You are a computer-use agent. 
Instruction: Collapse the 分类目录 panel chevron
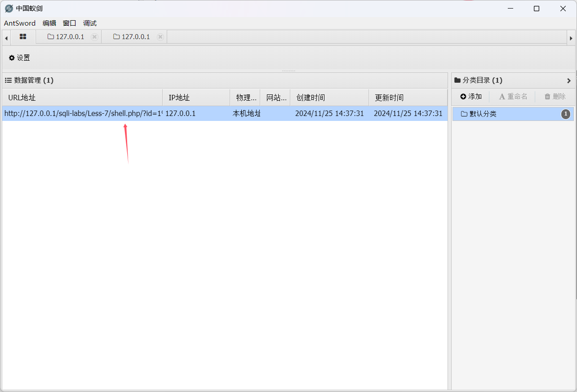pyautogui.click(x=569, y=81)
